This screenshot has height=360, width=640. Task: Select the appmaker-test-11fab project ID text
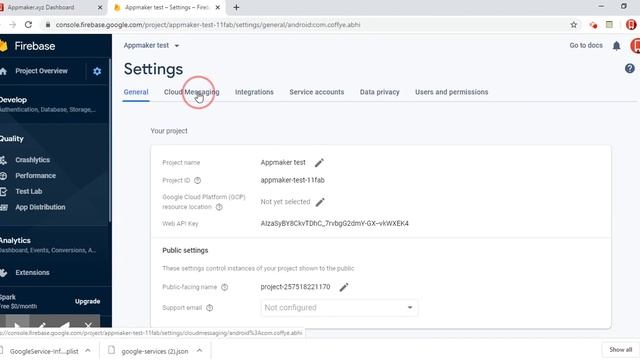point(293,180)
